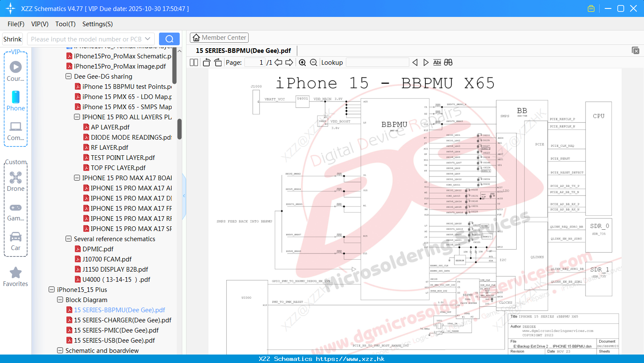Screen dimensions: 644x363
Task: Open the Courses sidebar section
Action: click(x=16, y=71)
